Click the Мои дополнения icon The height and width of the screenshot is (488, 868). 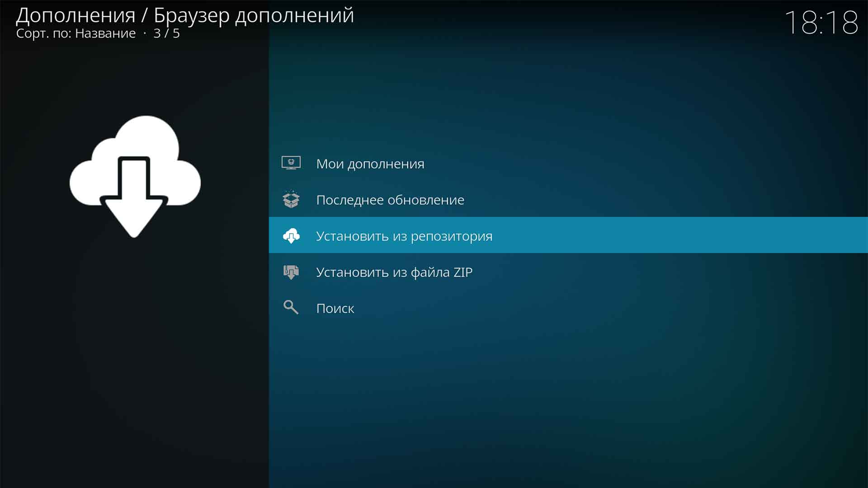pos(292,163)
